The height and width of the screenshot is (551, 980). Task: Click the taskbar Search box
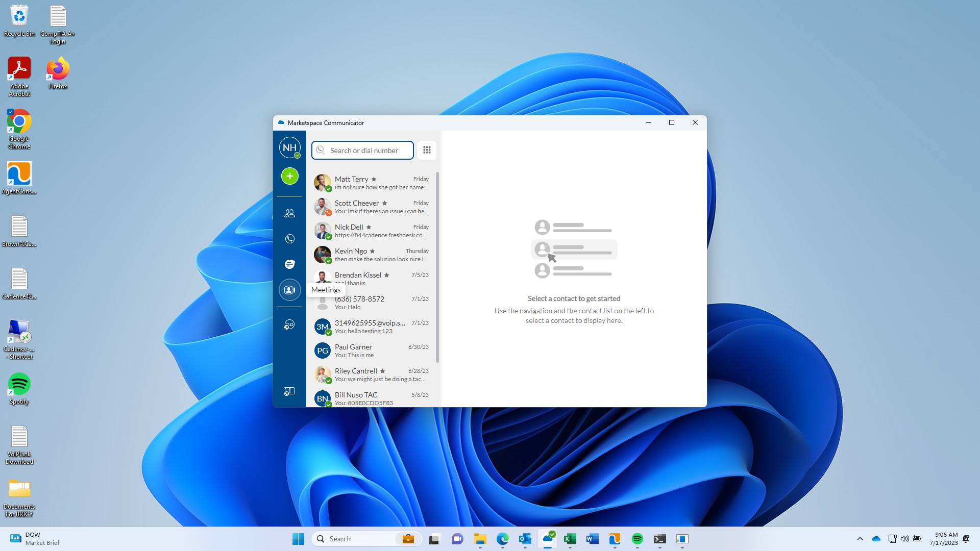[x=367, y=539]
